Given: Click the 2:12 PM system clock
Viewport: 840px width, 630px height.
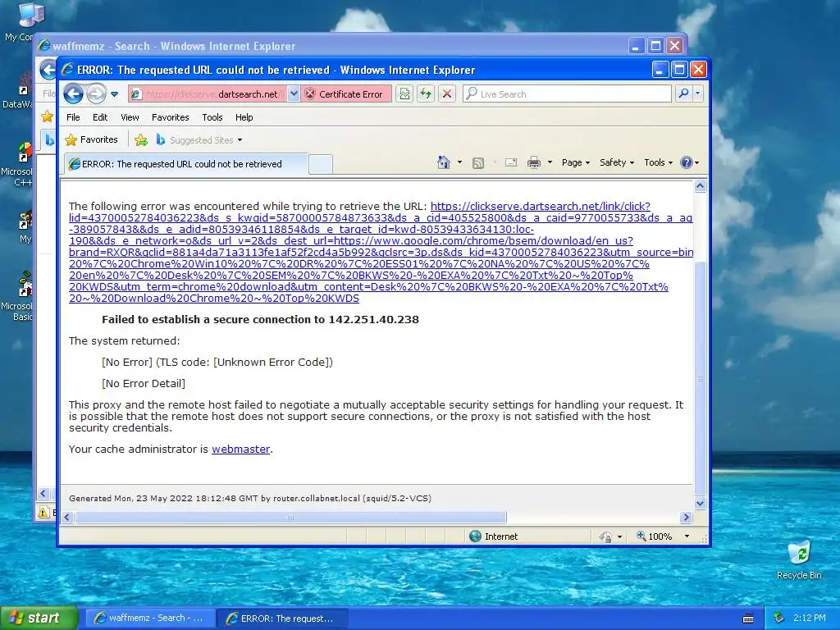Looking at the screenshot, I should (810, 618).
